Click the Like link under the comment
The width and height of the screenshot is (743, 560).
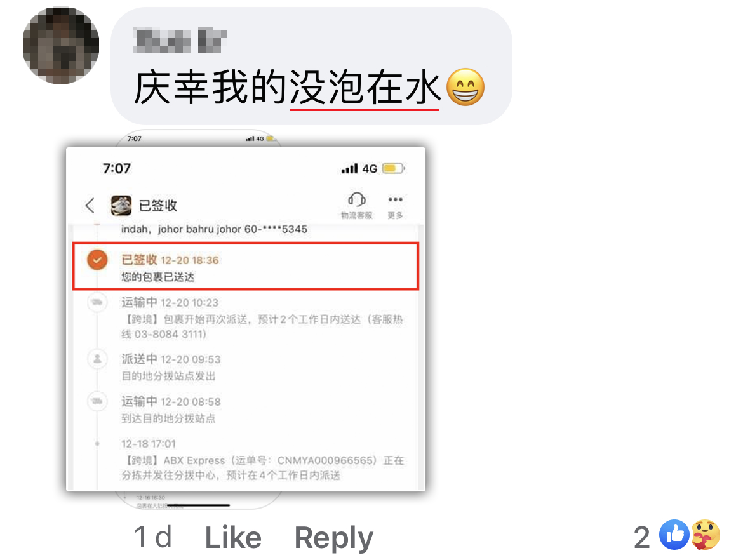point(232,537)
